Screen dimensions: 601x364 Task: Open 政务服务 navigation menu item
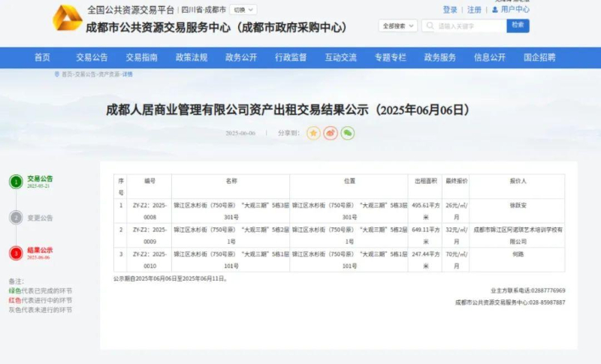[440, 57]
